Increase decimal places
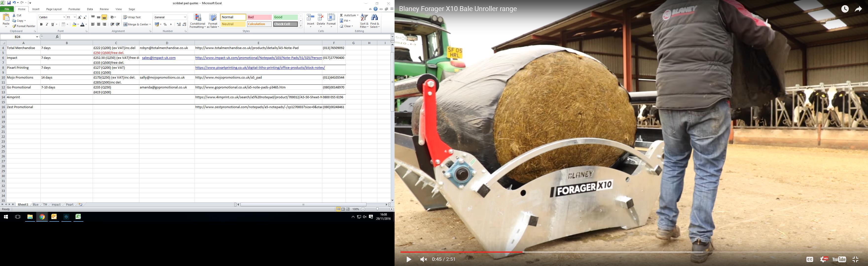 pos(179,24)
